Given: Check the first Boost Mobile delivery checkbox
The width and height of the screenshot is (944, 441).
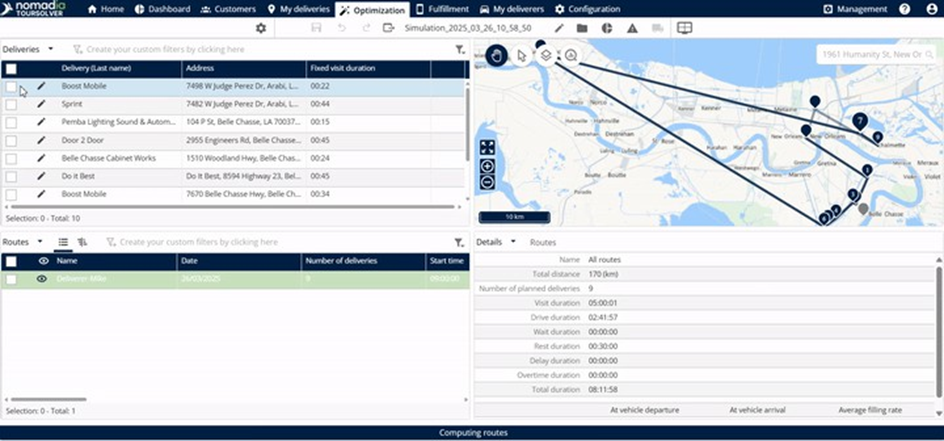Looking at the screenshot, I should click(x=11, y=87).
